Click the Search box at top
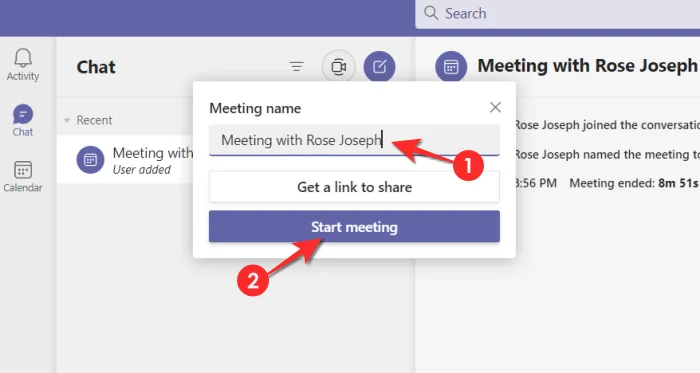Image resolution: width=700 pixels, height=373 pixels. pyautogui.click(x=558, y=13)
